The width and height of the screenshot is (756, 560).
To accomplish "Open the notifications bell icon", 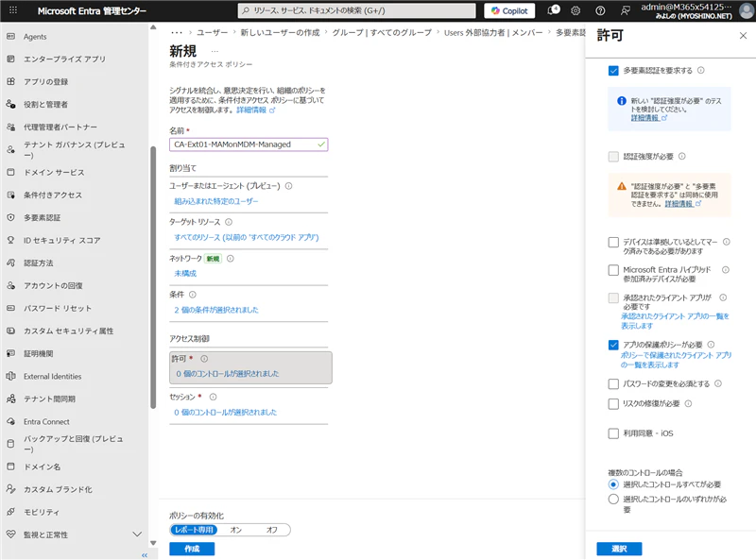I will pos(553,10).
